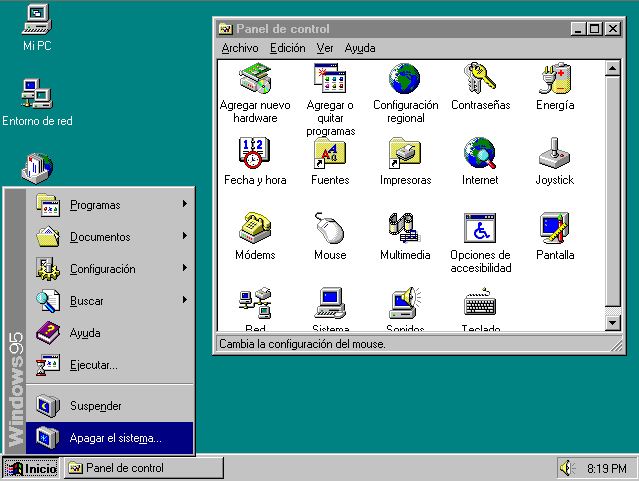Viewport: 639px width, 481px height.
Task: Choose Ayuda in the Start menu
Action: [110, 333]
